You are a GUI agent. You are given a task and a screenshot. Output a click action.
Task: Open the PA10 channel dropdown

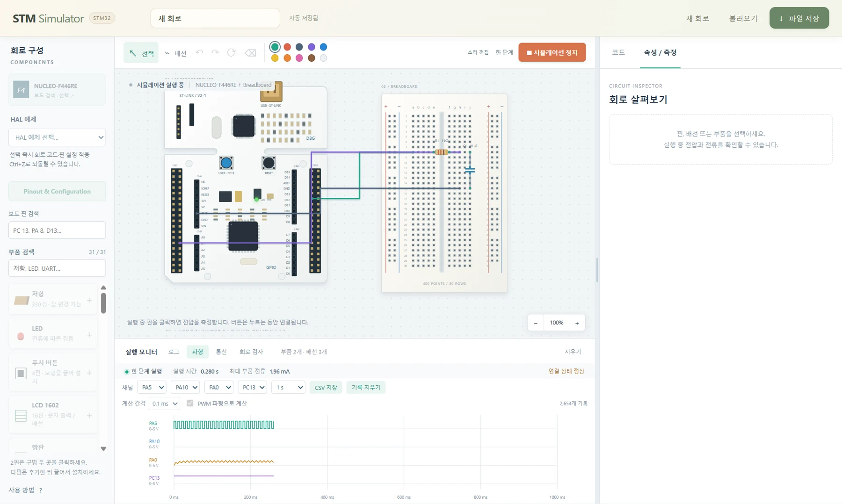[185, 388]
